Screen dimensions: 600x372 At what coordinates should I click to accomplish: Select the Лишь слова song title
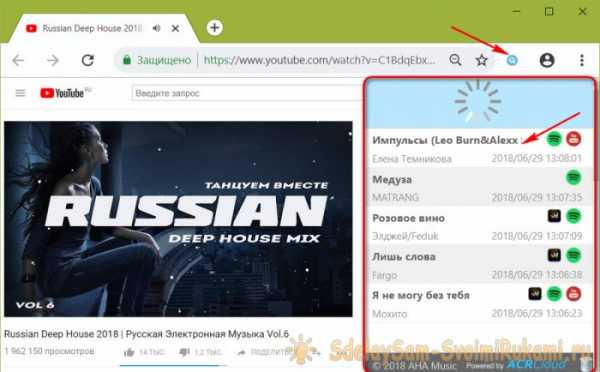[404, 257]
